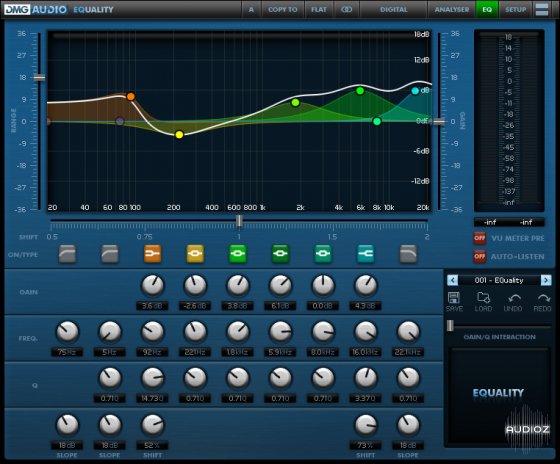
Task: Click the Q knob showing 3.37
Action: (366, 378)
